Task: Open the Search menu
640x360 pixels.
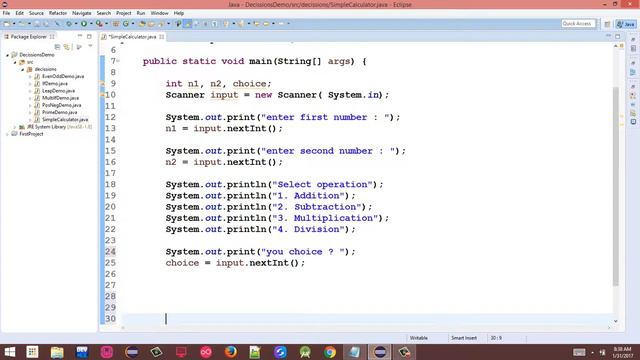Action: 104,13
